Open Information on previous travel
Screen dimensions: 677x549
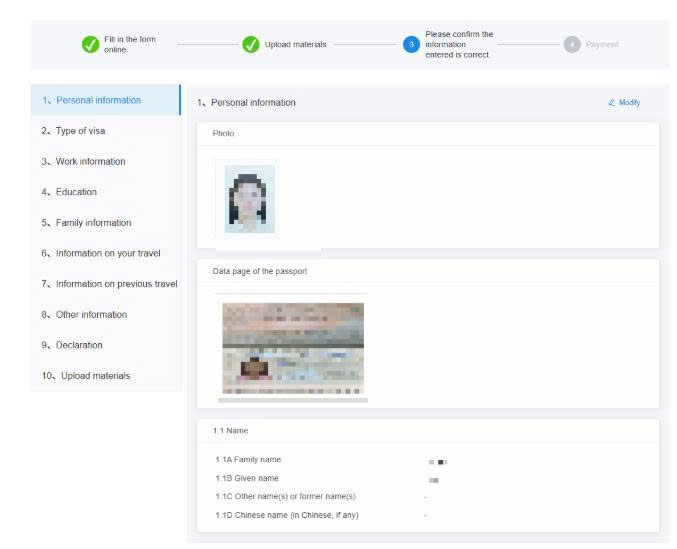pos(106,284)
